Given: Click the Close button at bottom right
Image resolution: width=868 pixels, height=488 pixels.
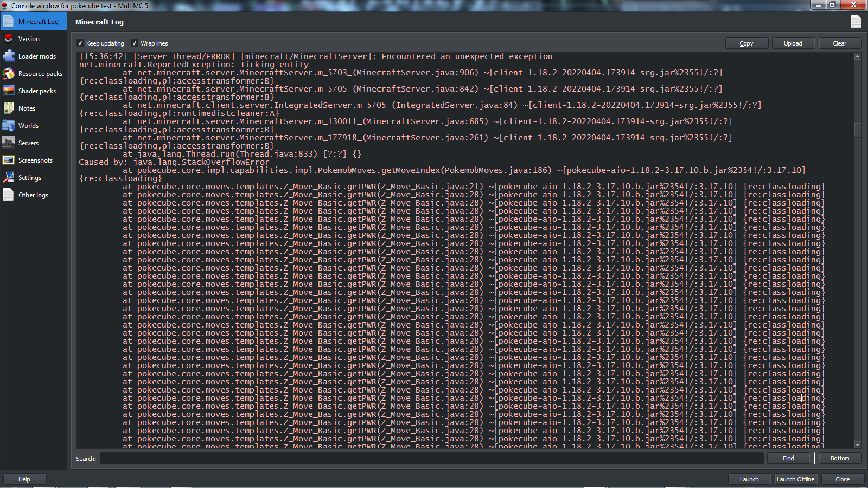Looking at the screenshot, I should pos(843,479).
